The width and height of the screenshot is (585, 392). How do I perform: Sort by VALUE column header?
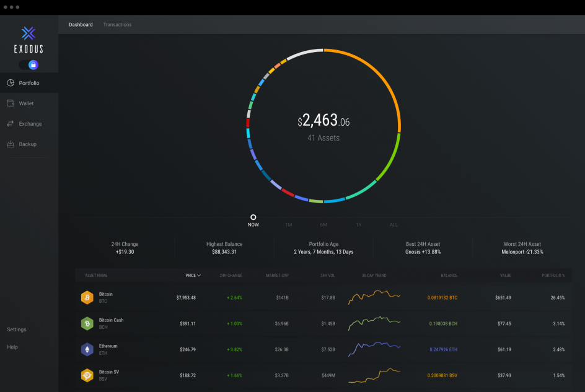click(x=506, y=275)
